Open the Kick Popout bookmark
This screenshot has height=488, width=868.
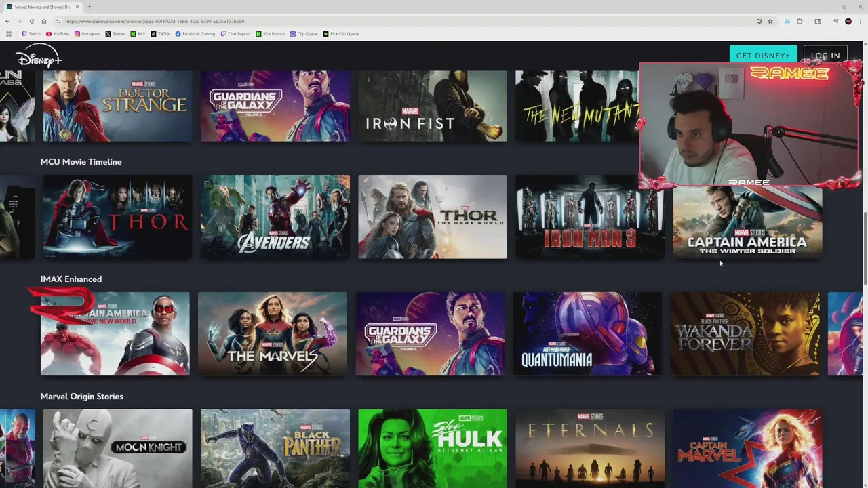coord(271,34)
